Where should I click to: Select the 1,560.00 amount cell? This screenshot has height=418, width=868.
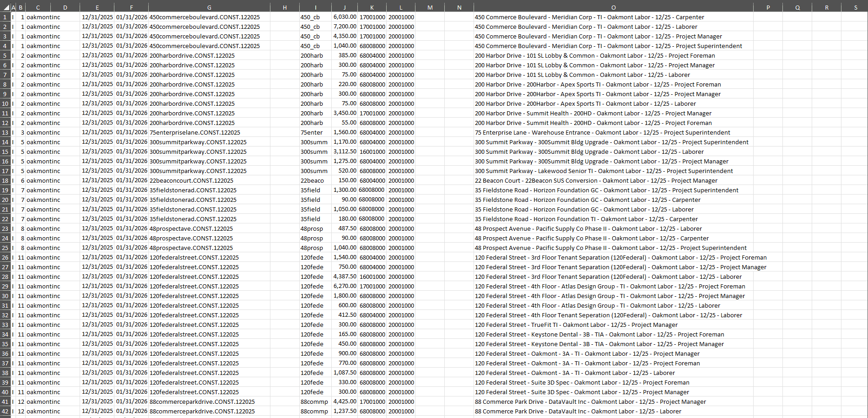coord(345,132)
